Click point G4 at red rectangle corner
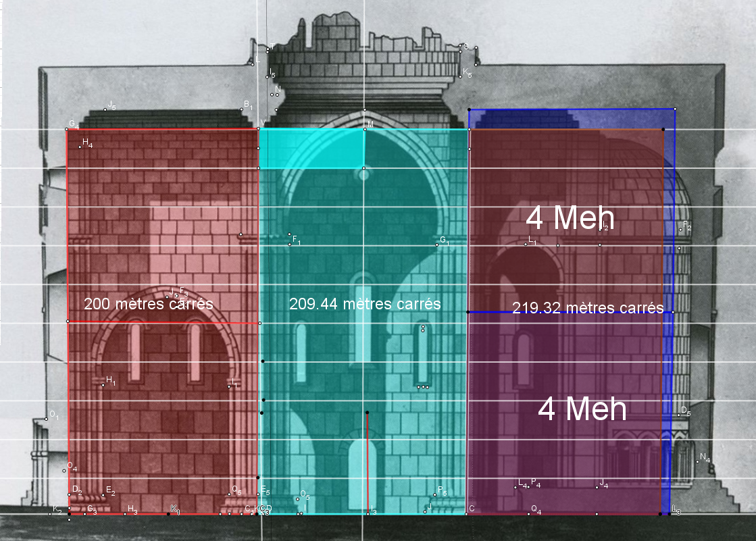This screenshot has height=541, width=756. (68, 130)
